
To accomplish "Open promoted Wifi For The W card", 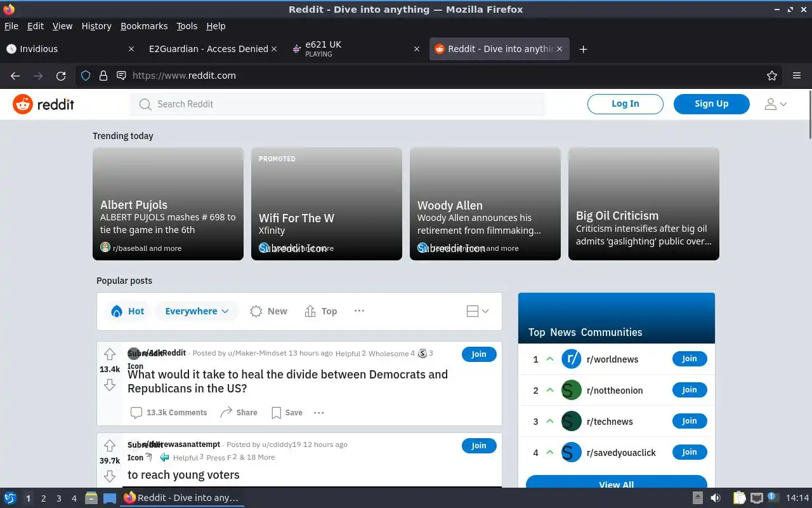I will point(327,204).
